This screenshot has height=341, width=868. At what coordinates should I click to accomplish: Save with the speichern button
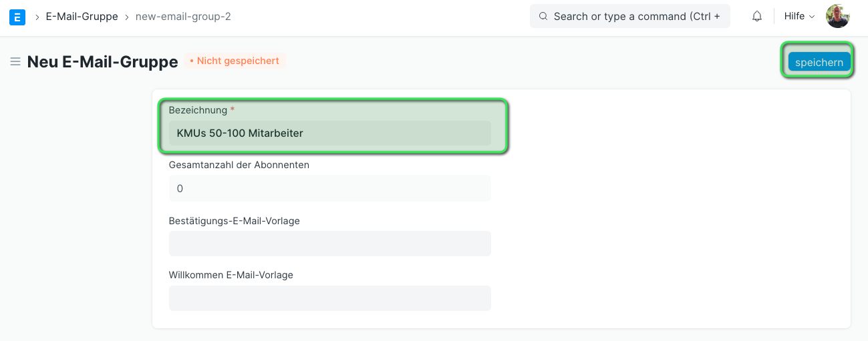coord(819,62)
